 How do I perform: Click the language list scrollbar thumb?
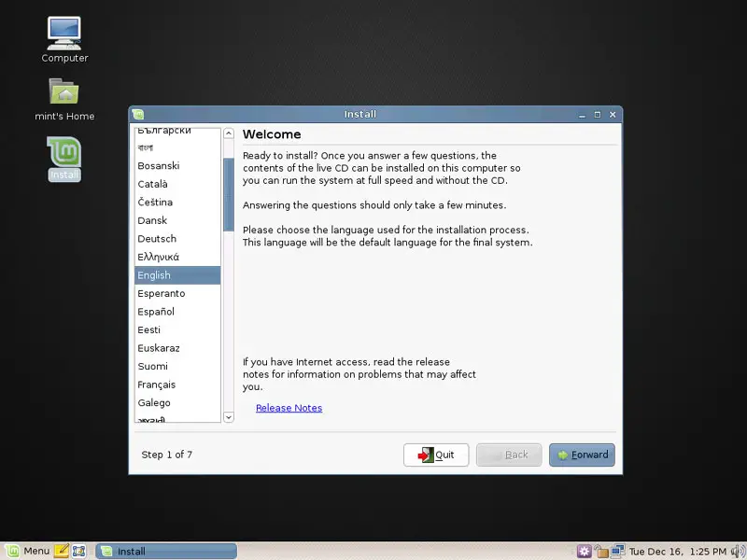(228, 194)
